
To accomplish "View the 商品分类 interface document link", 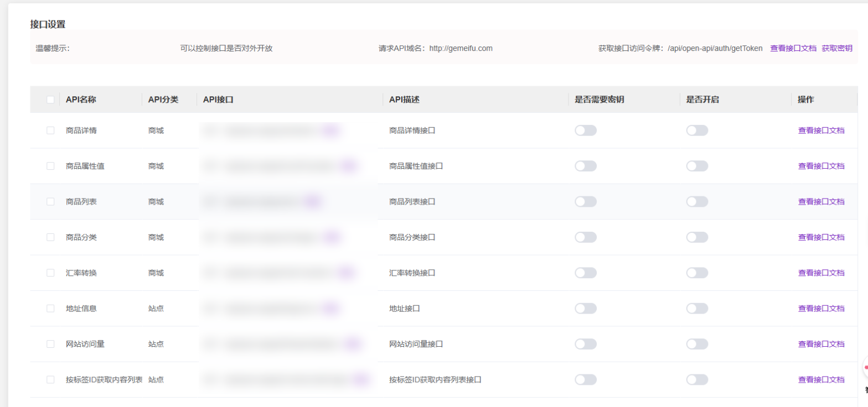I will click(x=821, y=237).
